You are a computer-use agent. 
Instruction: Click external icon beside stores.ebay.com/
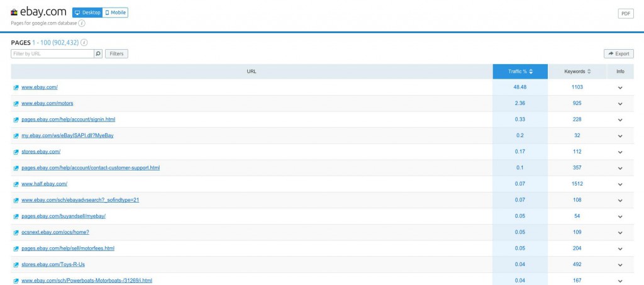pyautogui.click(x=16, y=152)
